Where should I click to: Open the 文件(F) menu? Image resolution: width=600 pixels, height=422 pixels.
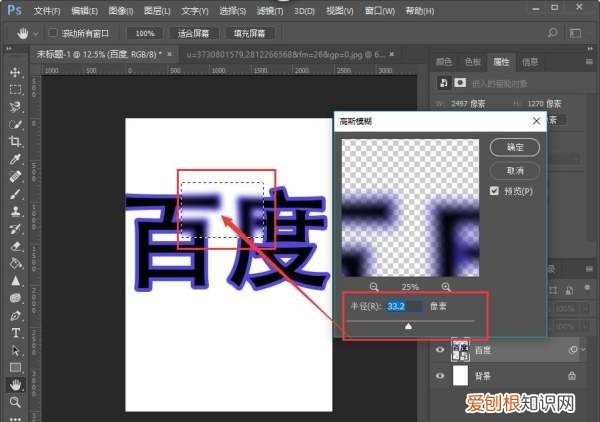pos(47,11)
